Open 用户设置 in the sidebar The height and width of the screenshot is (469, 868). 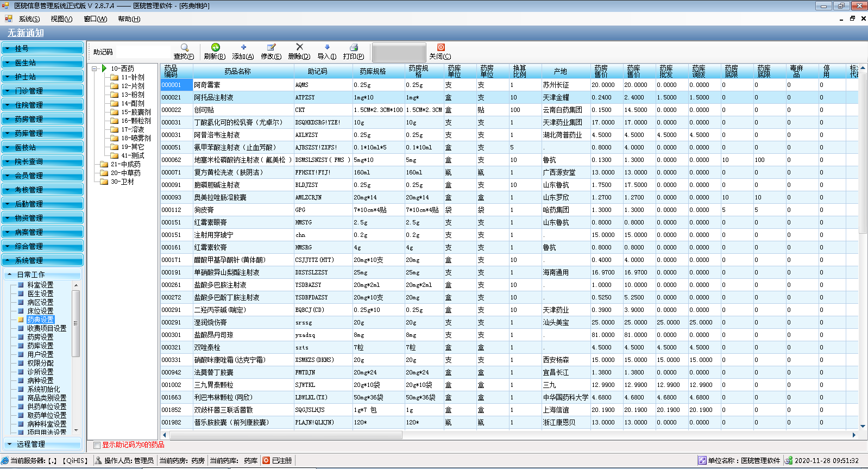coord(40,354)
